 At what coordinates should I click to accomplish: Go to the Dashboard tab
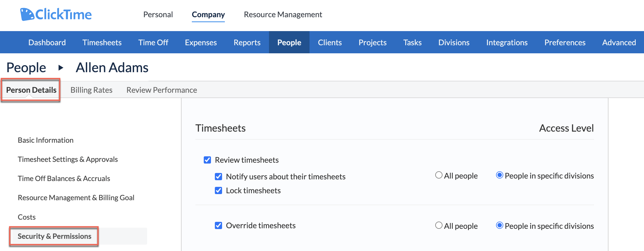(x=47, y=42)
